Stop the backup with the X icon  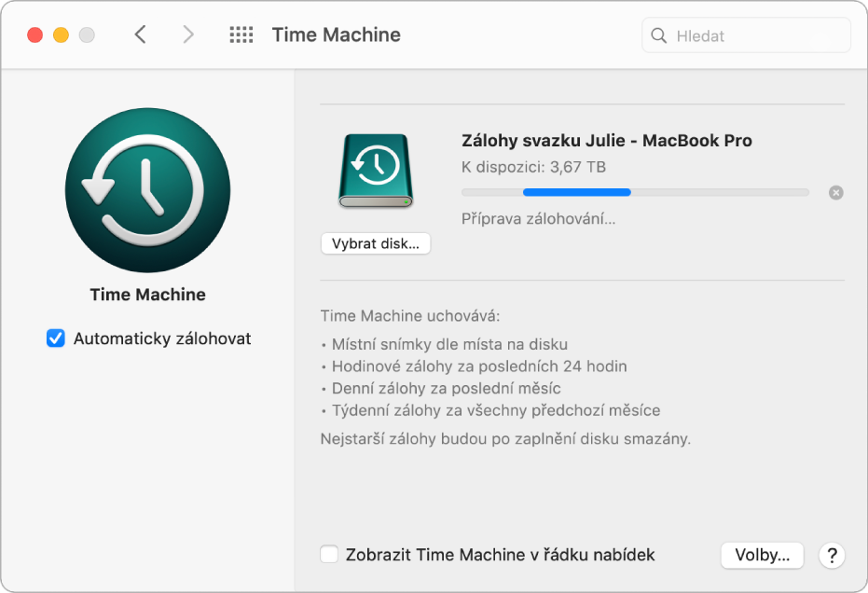pyautogui.click(x=835, y=193)
